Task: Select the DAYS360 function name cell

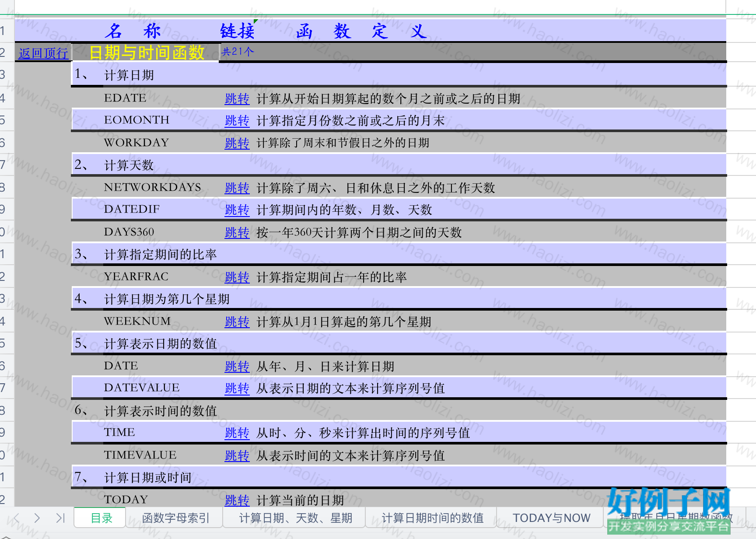Action: pos(129,232)
